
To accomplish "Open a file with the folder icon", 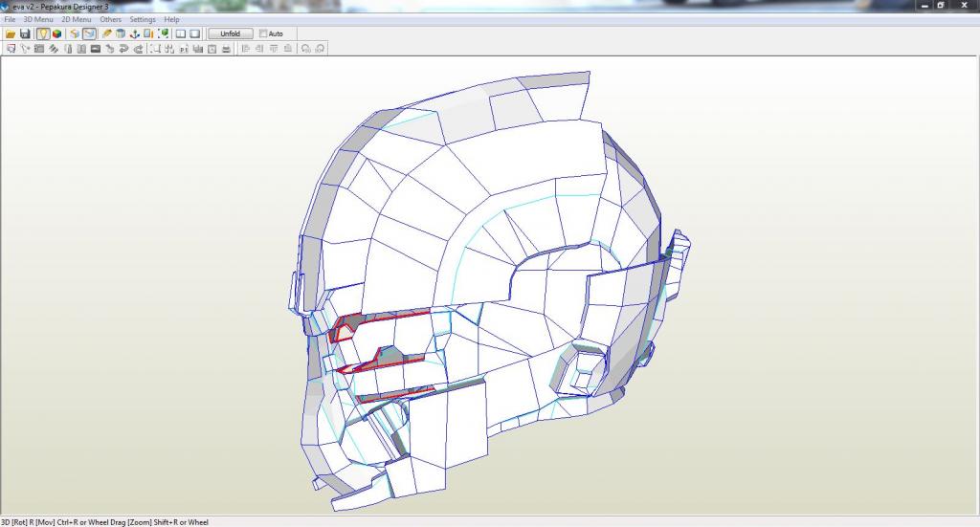I will pyautogui.click(x=11, y=33).
